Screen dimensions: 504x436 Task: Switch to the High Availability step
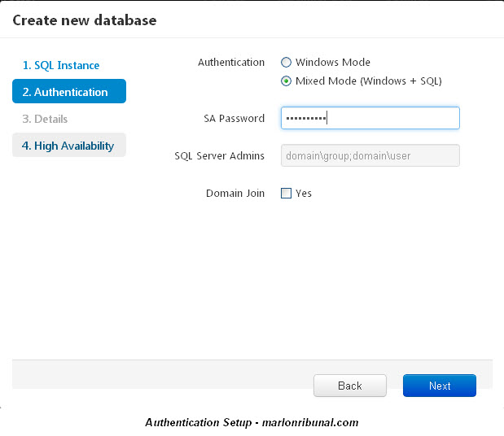tap(69, 146)
